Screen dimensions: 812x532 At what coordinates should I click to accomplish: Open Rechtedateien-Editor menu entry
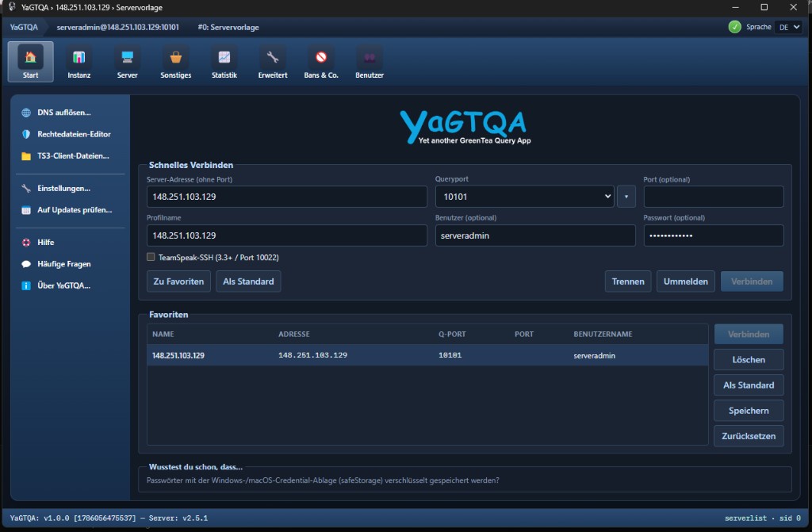(x=70, y=134)
